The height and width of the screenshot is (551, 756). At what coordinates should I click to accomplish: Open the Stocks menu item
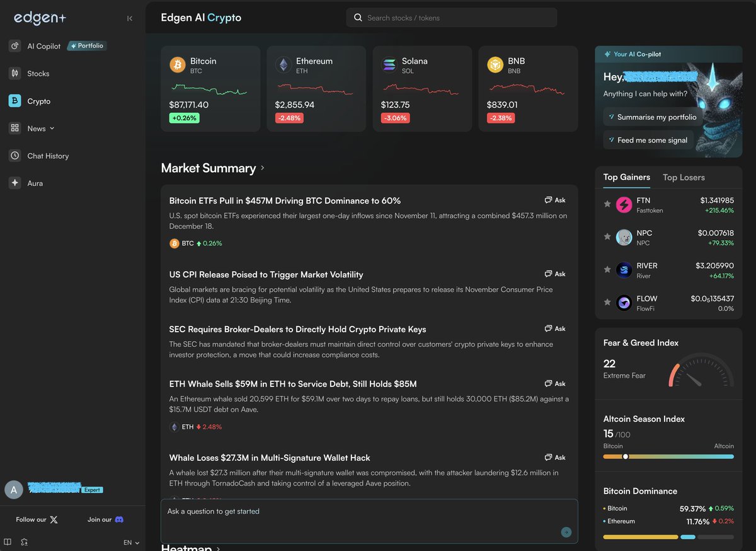tap(38, 74)
